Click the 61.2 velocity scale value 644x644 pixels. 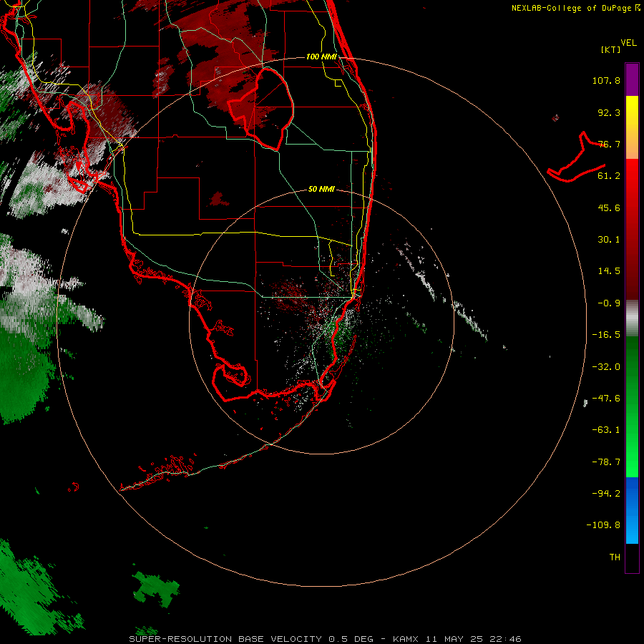609,176
